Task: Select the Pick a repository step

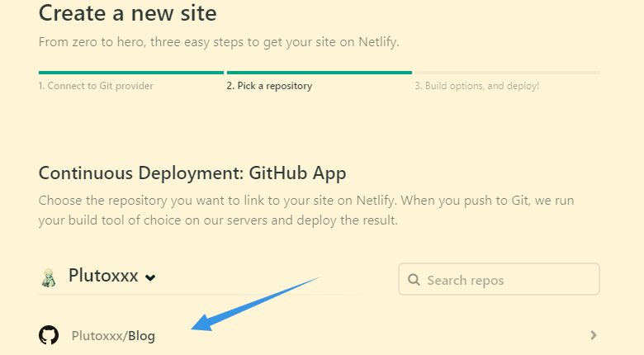Action: 269,86
